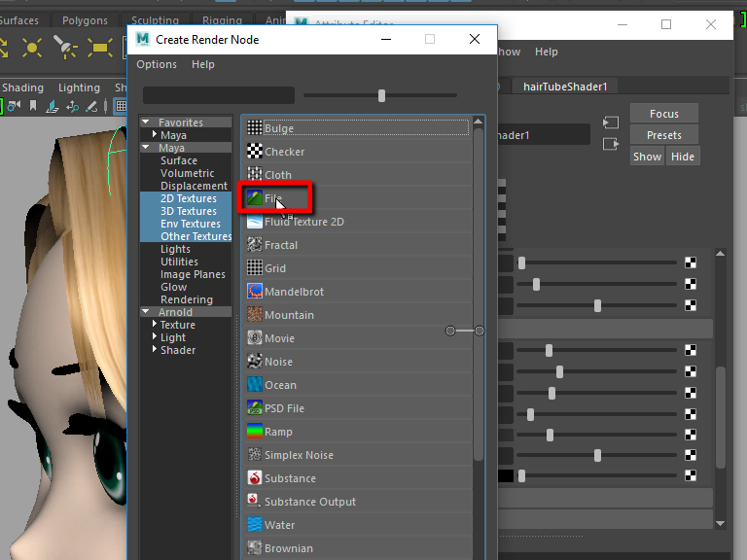Create a Cloth texture node
The image size is (747, 560).
[357, 175]
